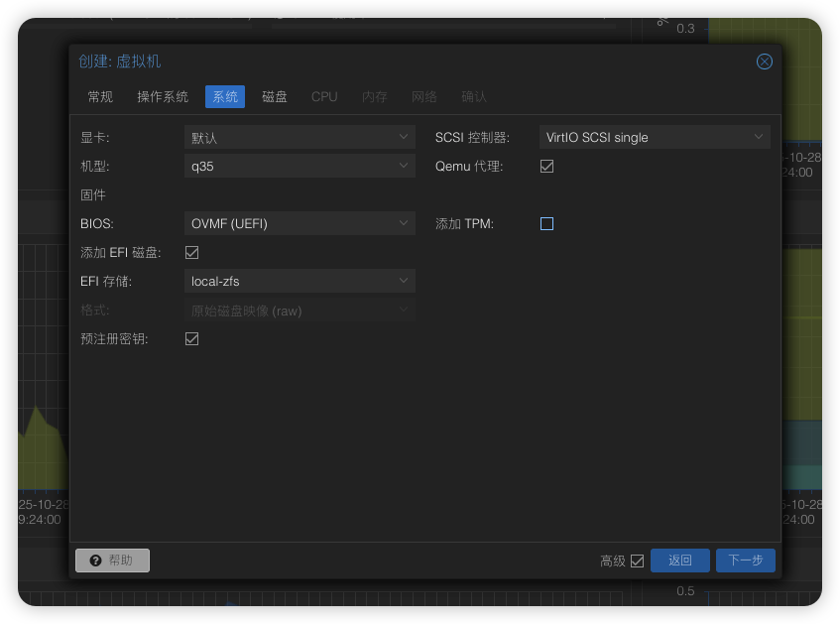Viewport: 840px width, 624px height.
Task: Click the VirtIO SCSI single field text
Action: 597,137
